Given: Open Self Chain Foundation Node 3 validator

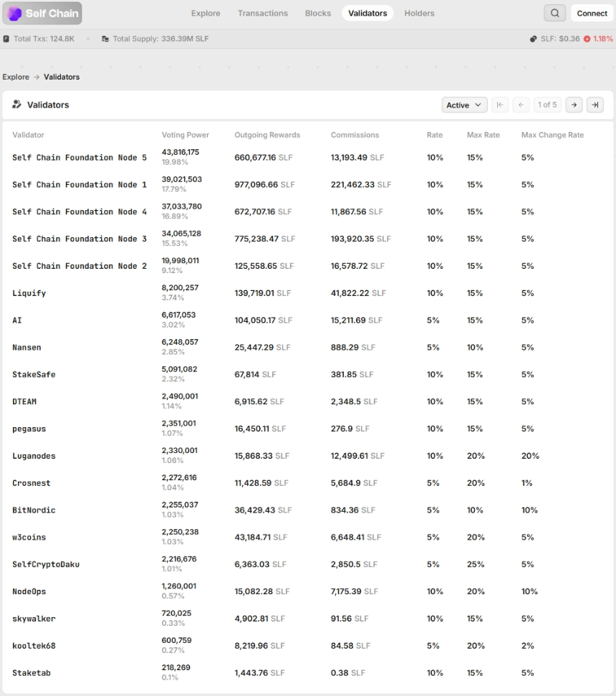Looking at the screenshot, I should [80, 239].
